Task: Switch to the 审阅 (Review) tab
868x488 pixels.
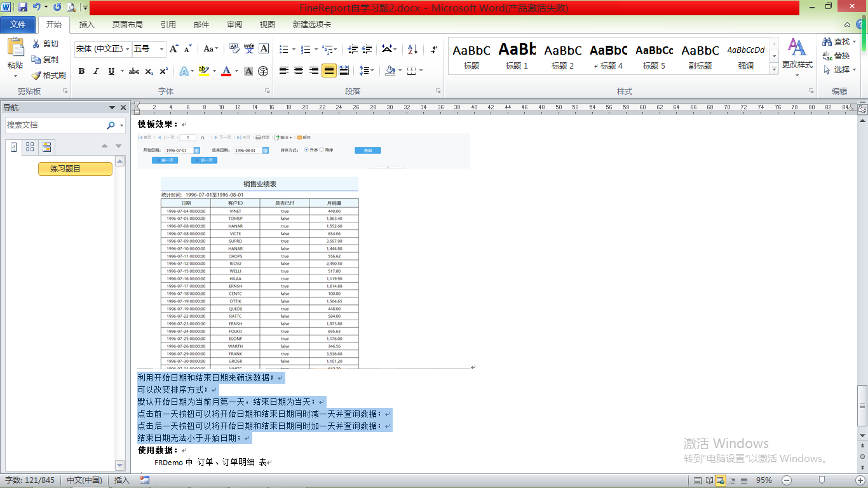Action: pyautogui.click(x=234, y=25)
